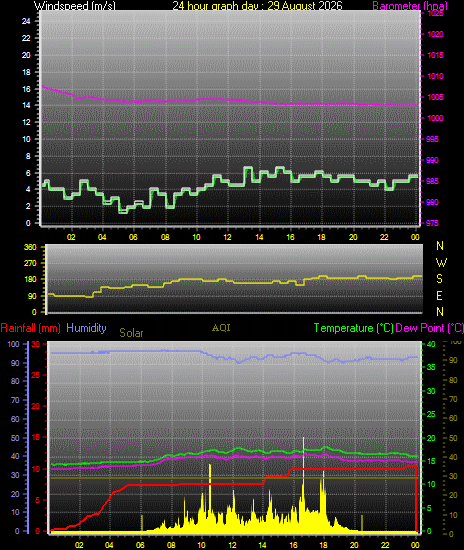The height and width of the screenshot is (550, 464).
Task: Select the Temperature (°C) legend label
Action: click(x=354, y=328)
